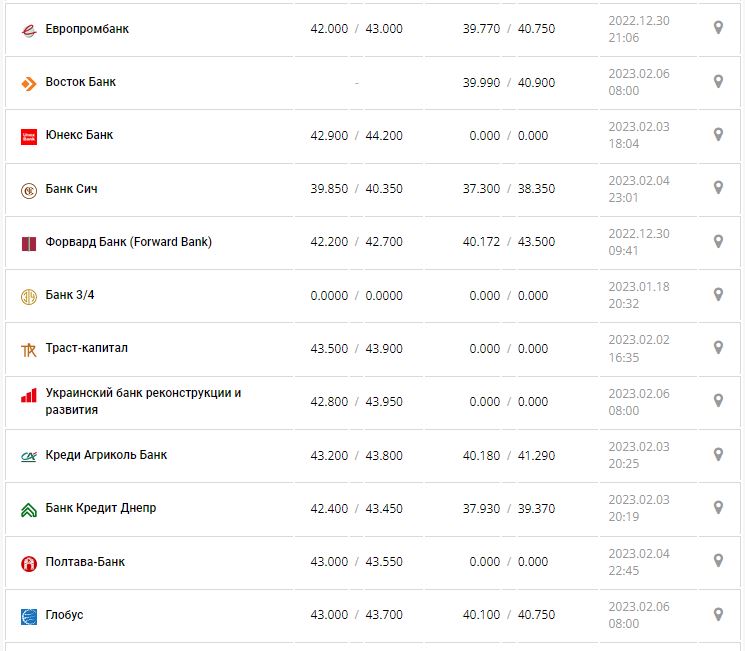Click the Глобус bank name
This screenshot has height=651, width=745.
coord(65,615)
